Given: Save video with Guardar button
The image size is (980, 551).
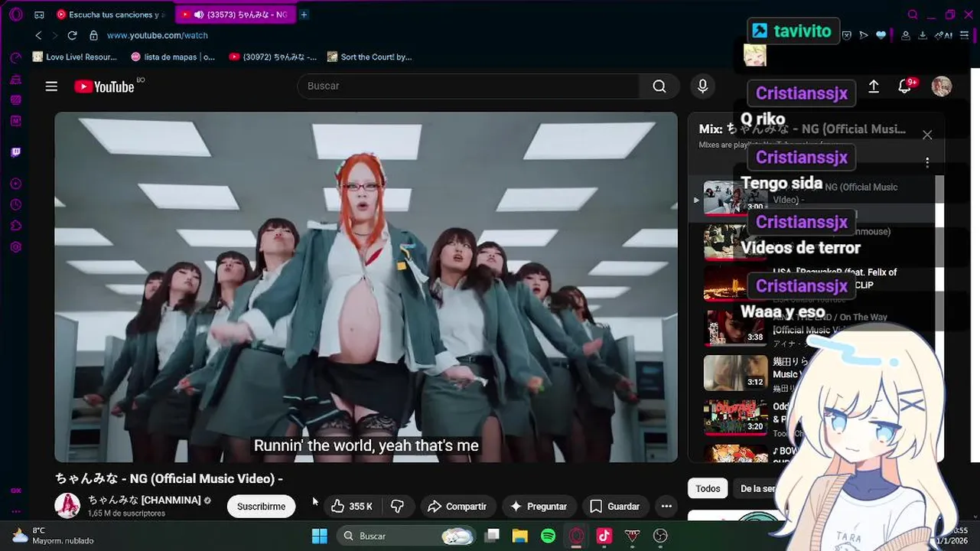Looking at the screenshot, I should [615, 507].
